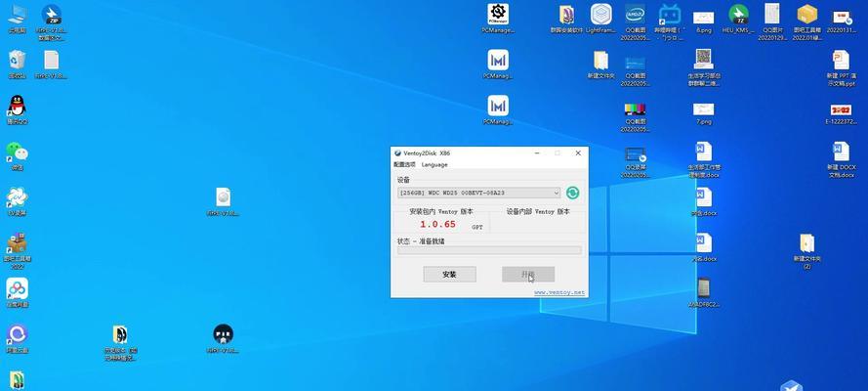Select the QQ录屏 recording file icon
The height and width of the screenshot is (391, 868).
pyautogui.click(x=635, y=162)
